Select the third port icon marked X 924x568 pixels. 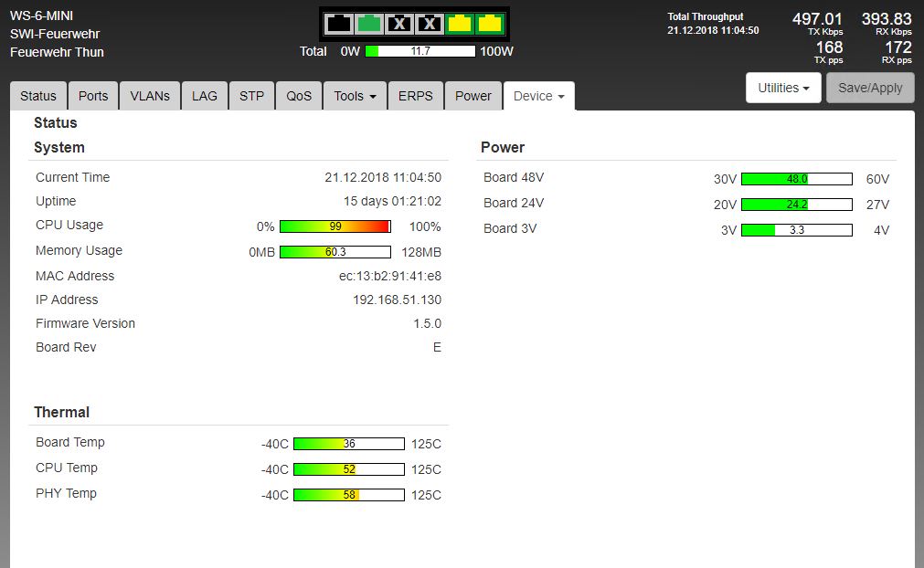[399, 24]
